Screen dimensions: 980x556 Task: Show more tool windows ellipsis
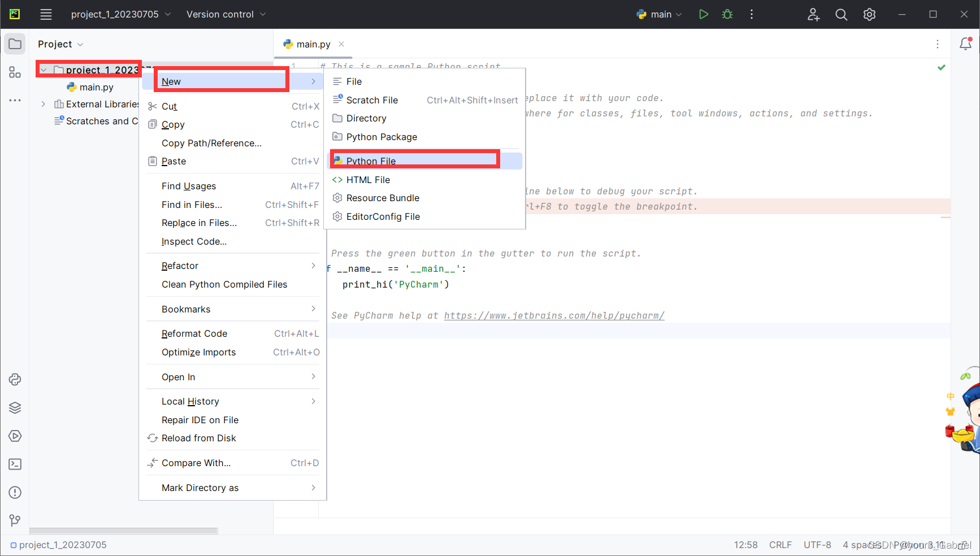click(x=15, y=101)
